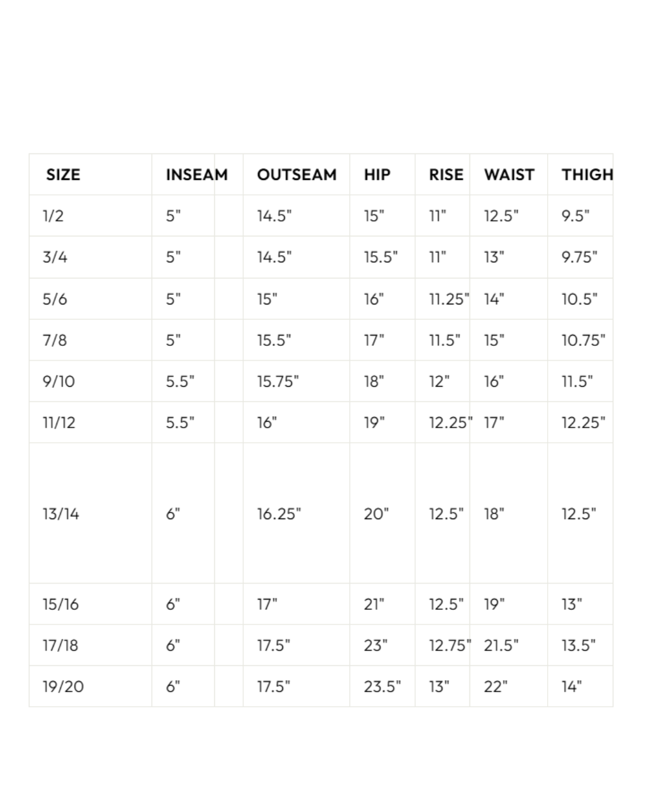
Task: Click the SIZE column header
Action: click(63, 175)
